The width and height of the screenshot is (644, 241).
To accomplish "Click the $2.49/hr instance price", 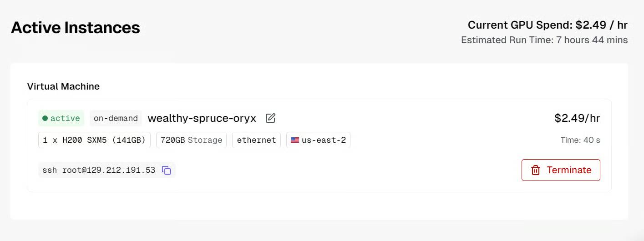I will (x=577, y=118).
